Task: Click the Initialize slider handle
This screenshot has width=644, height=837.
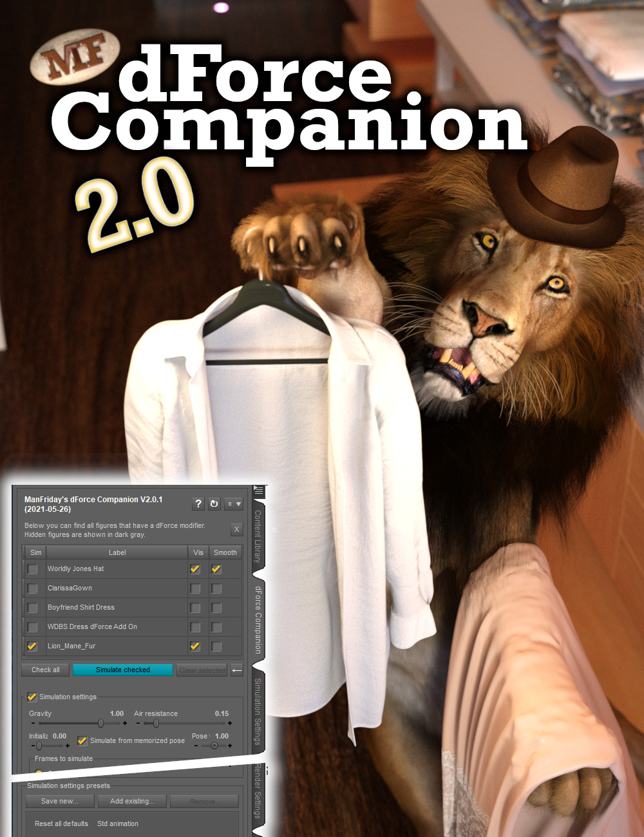Action: pyautogui.click(x=39, y=746)
